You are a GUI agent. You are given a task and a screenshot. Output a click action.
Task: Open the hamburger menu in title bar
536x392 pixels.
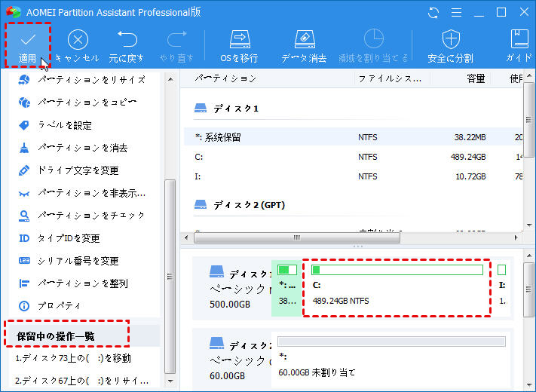tap(456, 13)
